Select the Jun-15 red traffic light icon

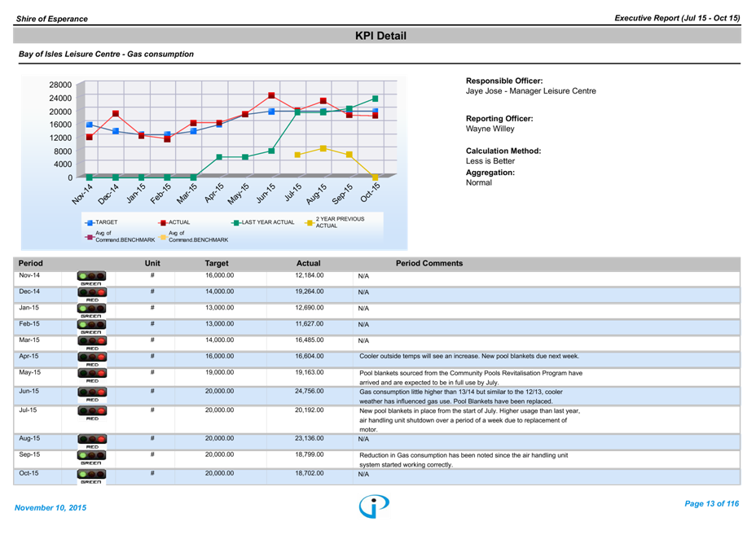coord(92,393)
